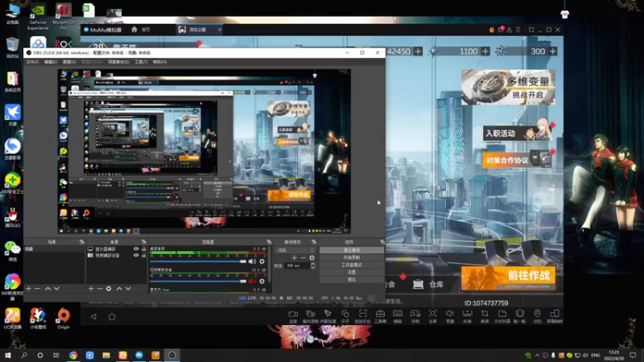Remove scene transition with minus icon
Viewport: 644px width, 362px height.
[303, 257]
